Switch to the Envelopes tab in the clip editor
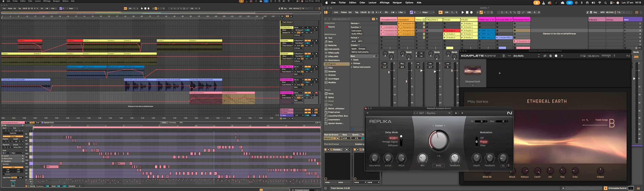 173,123
